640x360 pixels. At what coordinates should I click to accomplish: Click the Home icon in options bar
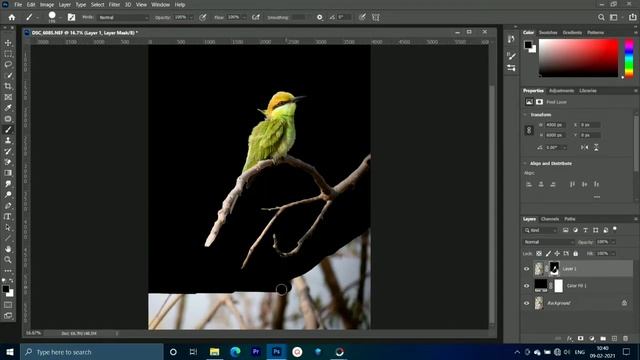[12, 17]
